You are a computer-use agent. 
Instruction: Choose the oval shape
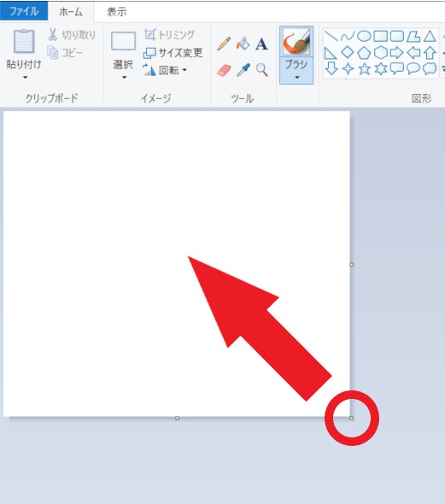tap(364, 36)
